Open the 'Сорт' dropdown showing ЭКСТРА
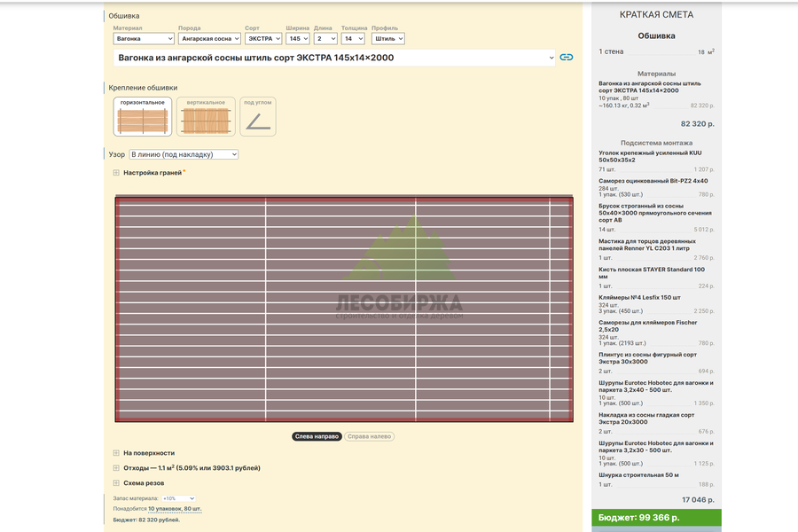The width and height of the screenshot is (798, 532). pos(263,39)
